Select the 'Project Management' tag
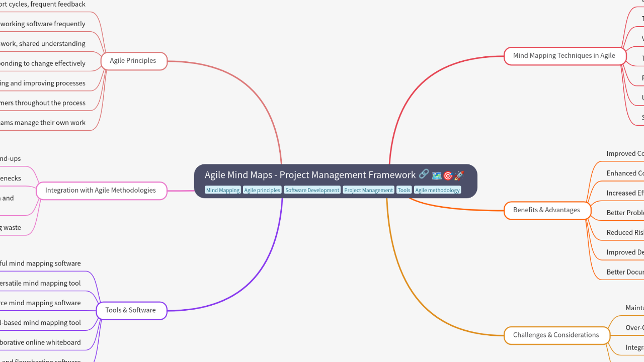 [x=368, y=190]
